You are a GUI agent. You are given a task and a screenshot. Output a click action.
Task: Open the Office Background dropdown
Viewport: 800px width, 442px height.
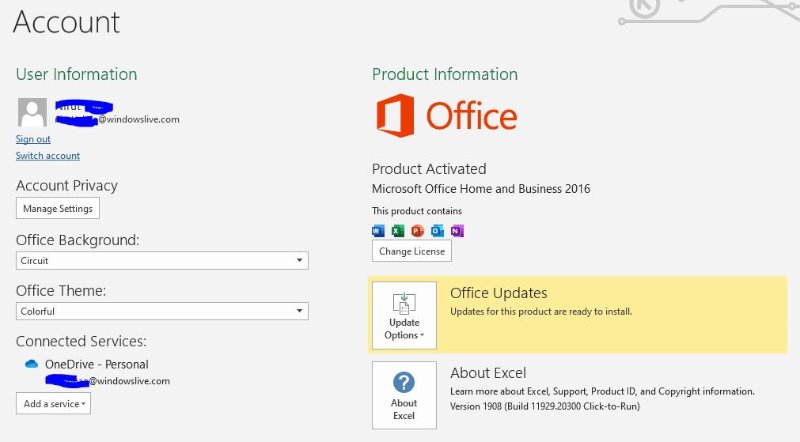point(162,260)
